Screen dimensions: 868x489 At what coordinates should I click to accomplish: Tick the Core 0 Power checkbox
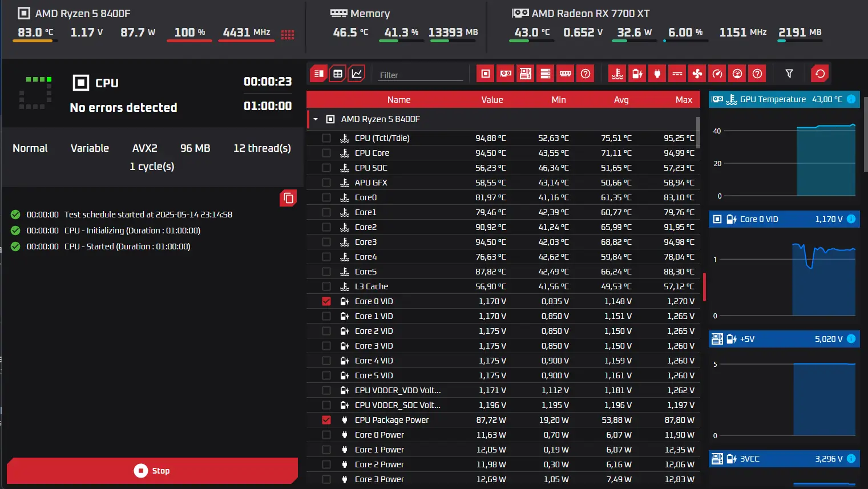coord(326,435)
